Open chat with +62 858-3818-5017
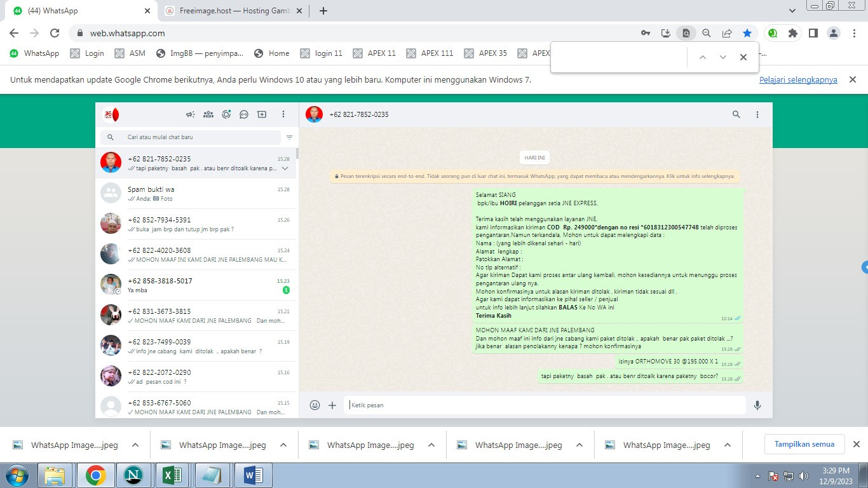Image resolution: width=868 pixels, height=488 pixels. pyautogui.click(x=196, y=285)
